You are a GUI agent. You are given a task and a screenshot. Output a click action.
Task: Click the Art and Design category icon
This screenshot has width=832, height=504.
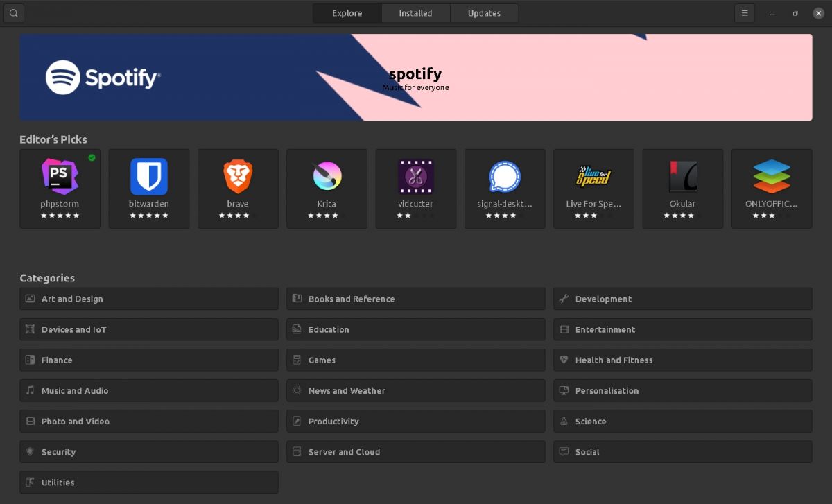(x=30, y=299)
